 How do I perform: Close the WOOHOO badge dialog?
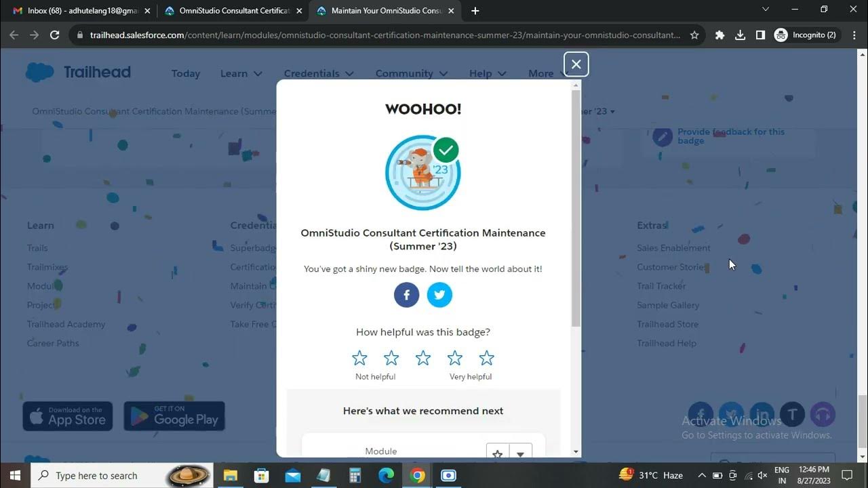(x=576, y=64)
